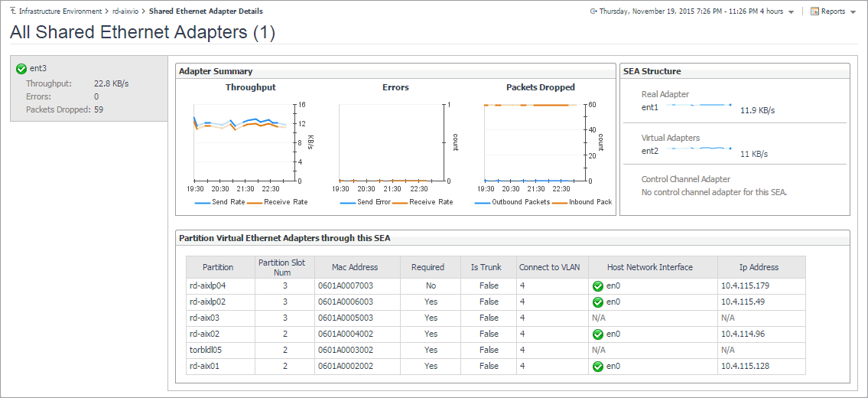Open partition rd-aixlp04 in the table
Image resolution: width=868 pixels, height=398 pixels.
(x=207, y=285)
